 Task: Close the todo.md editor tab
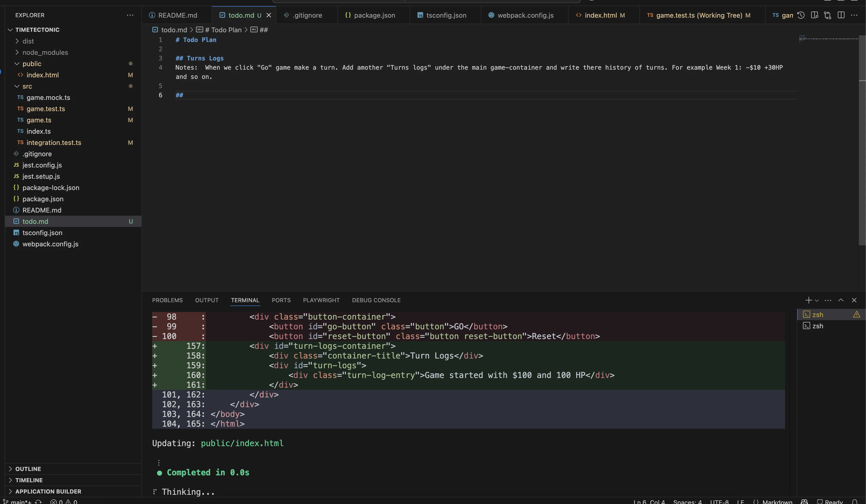(x=269, y=15)
